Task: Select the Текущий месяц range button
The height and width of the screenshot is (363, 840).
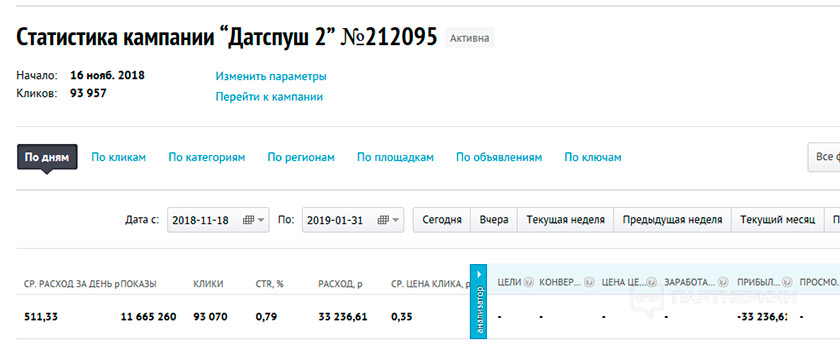Action: click(777, 220)
